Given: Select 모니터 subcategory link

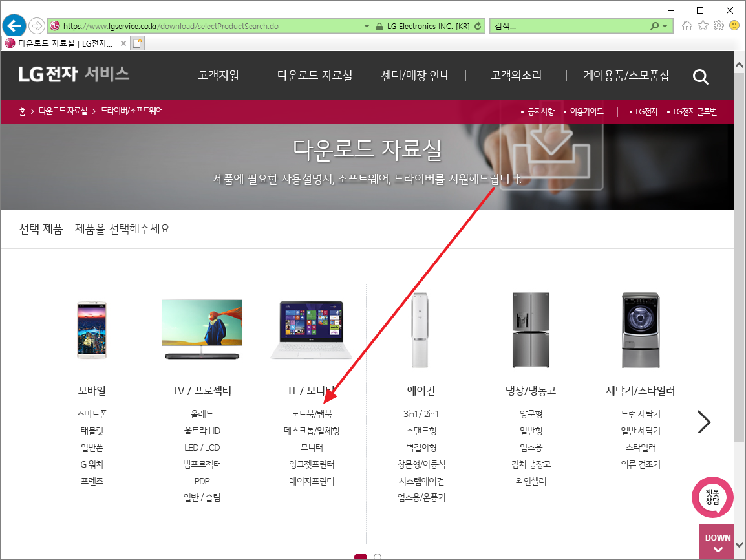Looking at the screenshot, I should [x=312, y=447].
